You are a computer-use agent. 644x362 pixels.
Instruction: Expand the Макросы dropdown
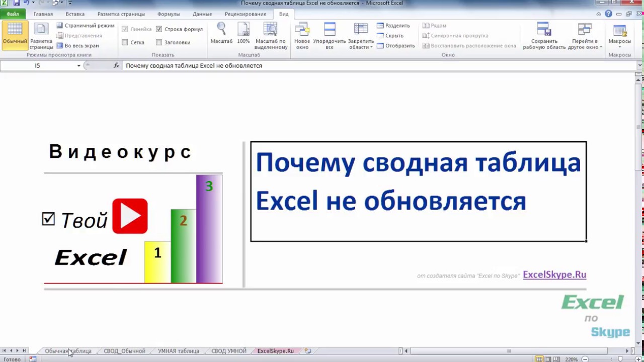[619, 35]
